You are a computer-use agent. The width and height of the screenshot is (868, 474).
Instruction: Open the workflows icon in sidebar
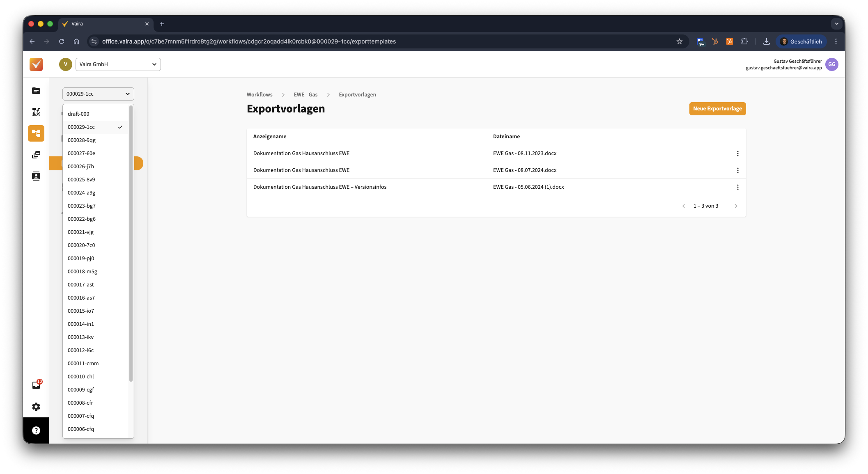pyautogui.click(x=36, y=133)
